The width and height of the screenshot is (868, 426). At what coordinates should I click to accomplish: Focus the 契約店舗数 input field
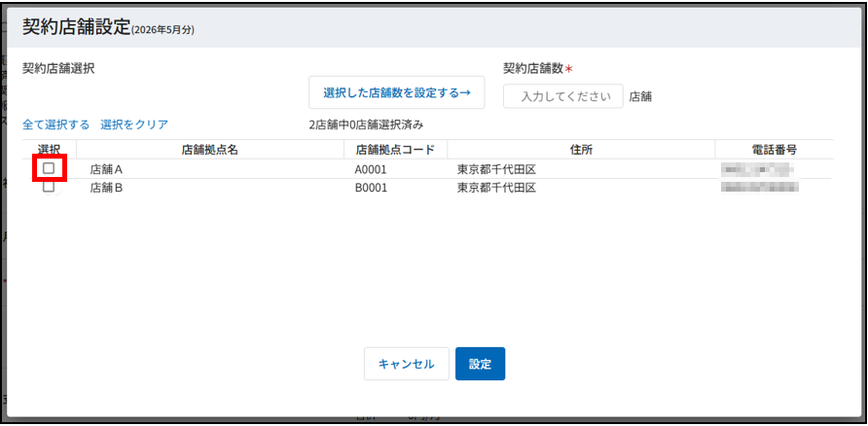click(x=563, y=96)
